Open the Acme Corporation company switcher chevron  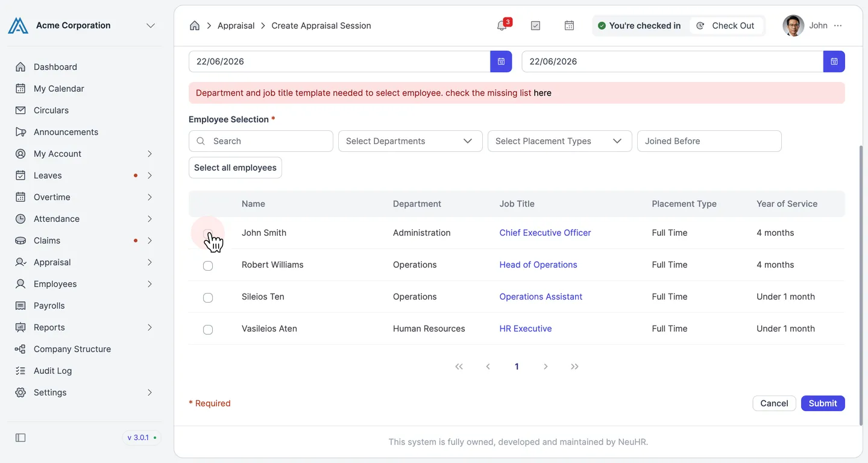click(151, 25)
